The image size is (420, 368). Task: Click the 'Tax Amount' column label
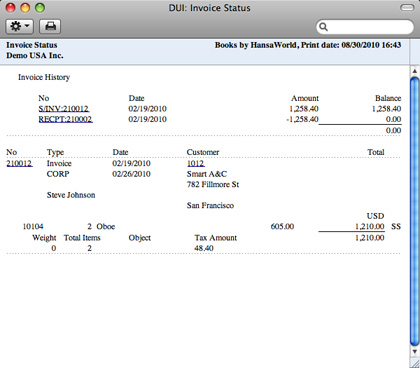pyautogui.click(x=216, y=238)
